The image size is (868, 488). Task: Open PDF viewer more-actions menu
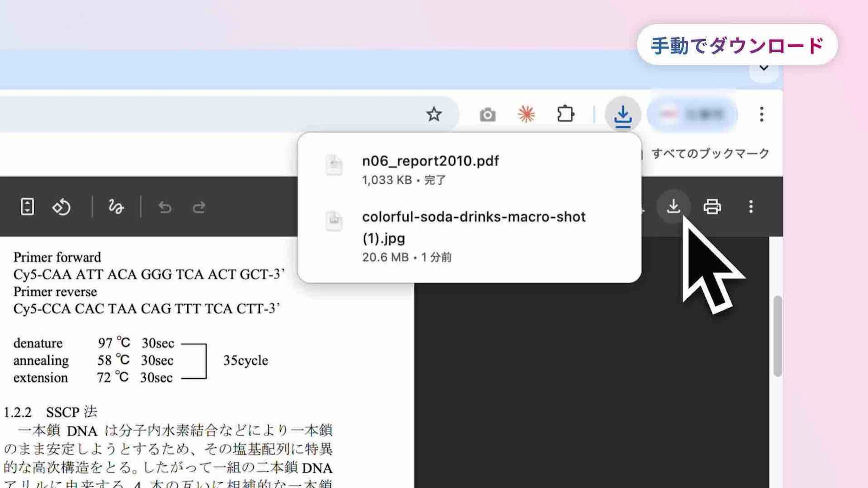(751, 207)
